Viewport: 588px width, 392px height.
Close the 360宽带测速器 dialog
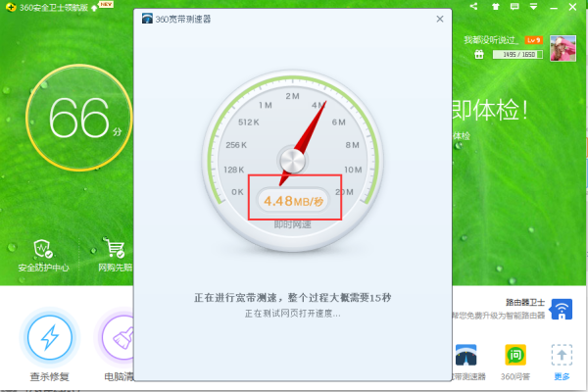tap(440, 19)
